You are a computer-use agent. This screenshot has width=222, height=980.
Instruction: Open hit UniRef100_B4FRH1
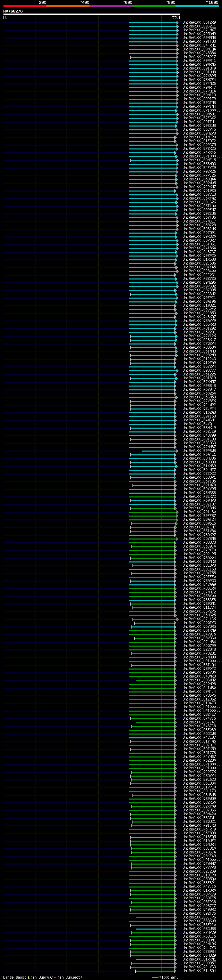click(199, 45)
